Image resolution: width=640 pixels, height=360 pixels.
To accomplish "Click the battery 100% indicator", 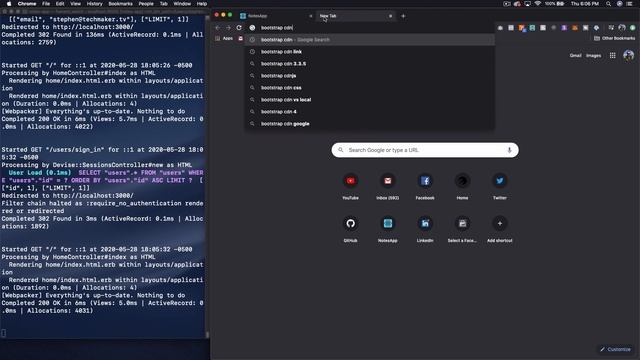I will pyautogui.click(x=555, y=4).
